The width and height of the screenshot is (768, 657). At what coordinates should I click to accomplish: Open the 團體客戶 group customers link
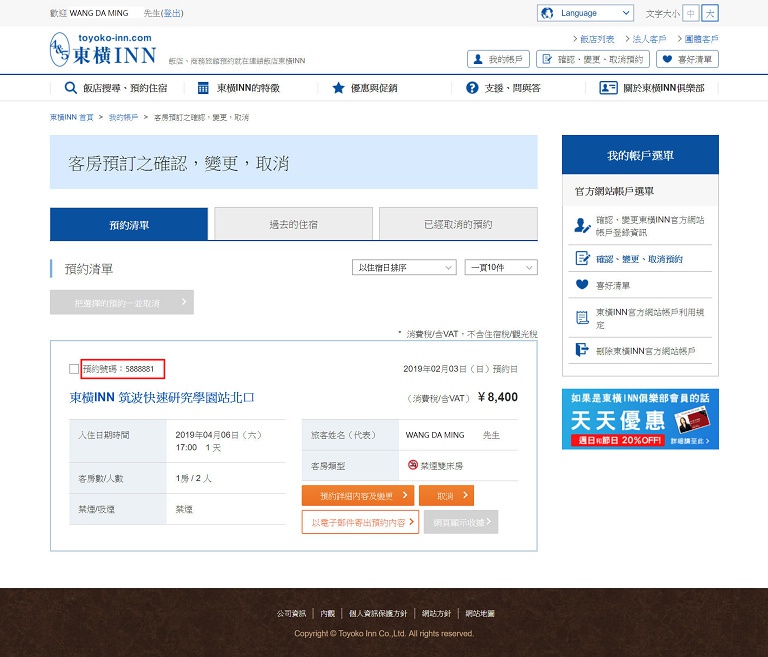coord(701,39)
